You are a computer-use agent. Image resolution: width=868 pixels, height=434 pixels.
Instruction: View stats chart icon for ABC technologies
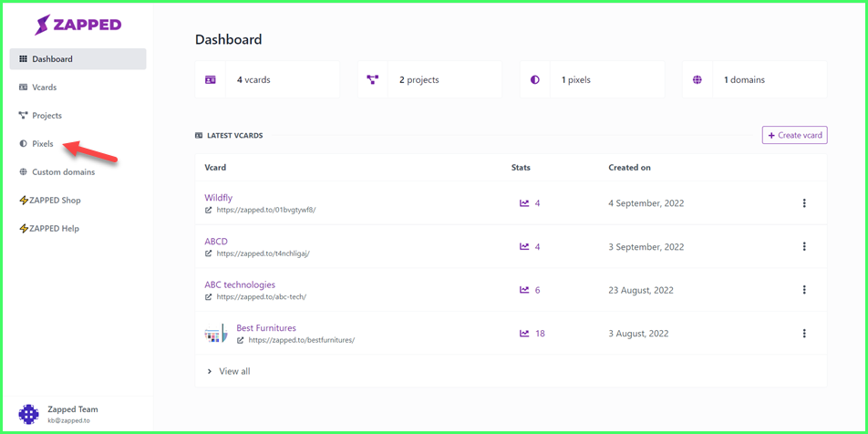[524, 290]
